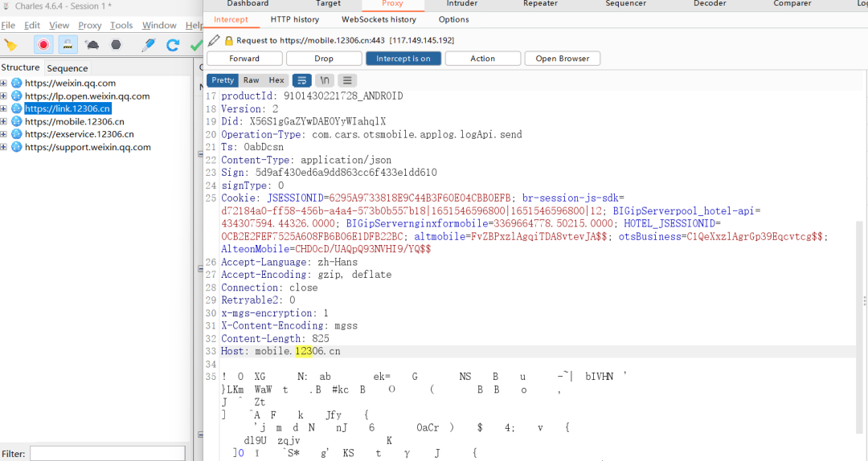868x461 pixels.
Task: Click the broom Clear Session icon
Action: [x=10, y=45]
